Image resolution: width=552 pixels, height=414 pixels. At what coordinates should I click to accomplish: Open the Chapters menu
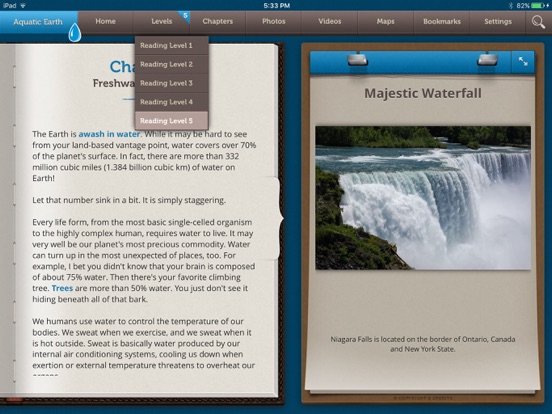click(x=218, y=21)
